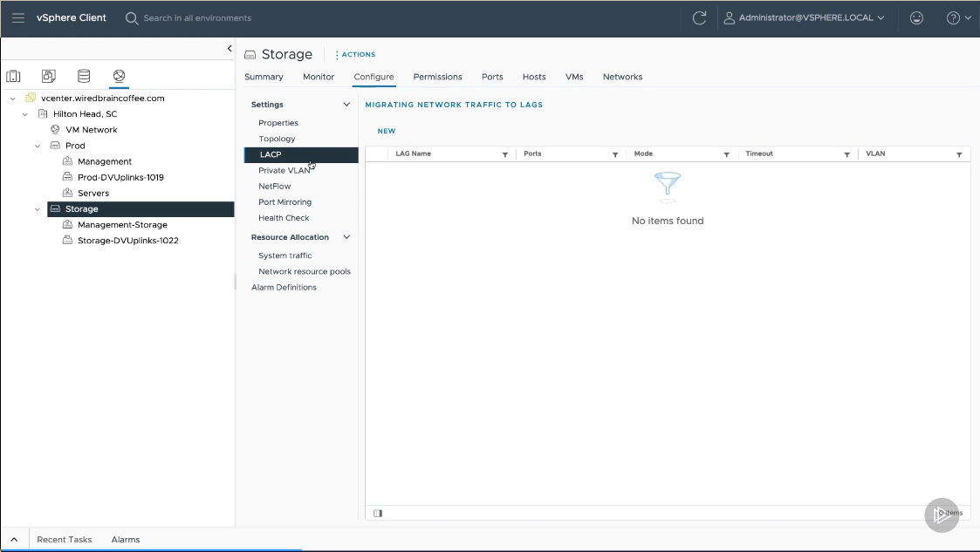Switch to Hosts and Clusters inventory icon
The image size is (980, 552).
pyautogui.click(x=13, y=77)
